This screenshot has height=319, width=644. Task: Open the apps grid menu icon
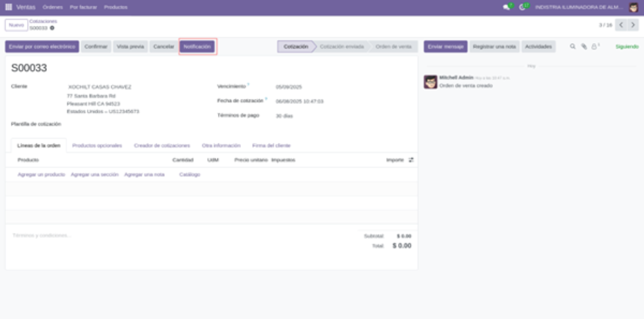click(x=8, y=7)
